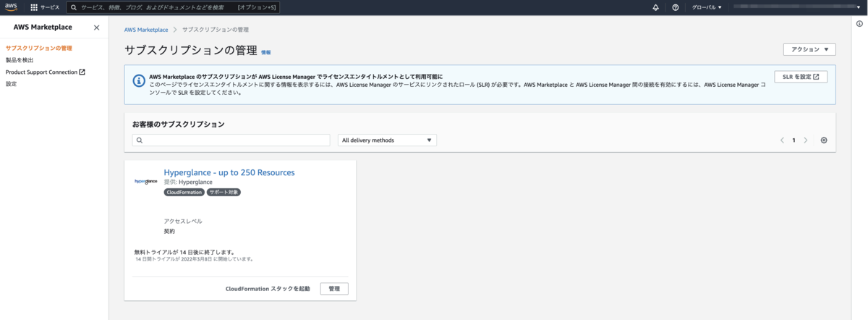This screenshot has width=868, height=320.
Task: Open the right-side info panel icon
Action: point(859,24)
